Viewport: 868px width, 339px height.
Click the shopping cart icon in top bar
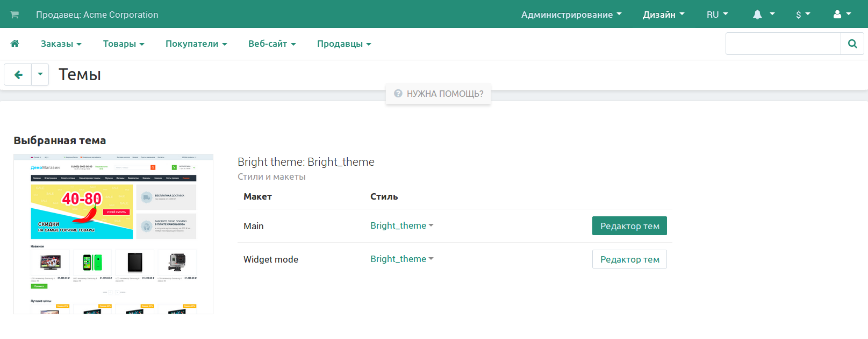tap(15, 15)
